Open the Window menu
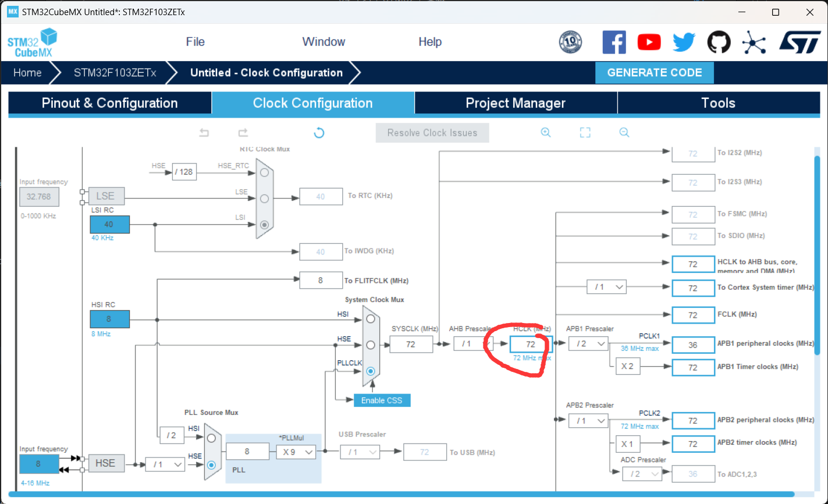The height and width of the screenshot is (504, 828). point(324,42)
